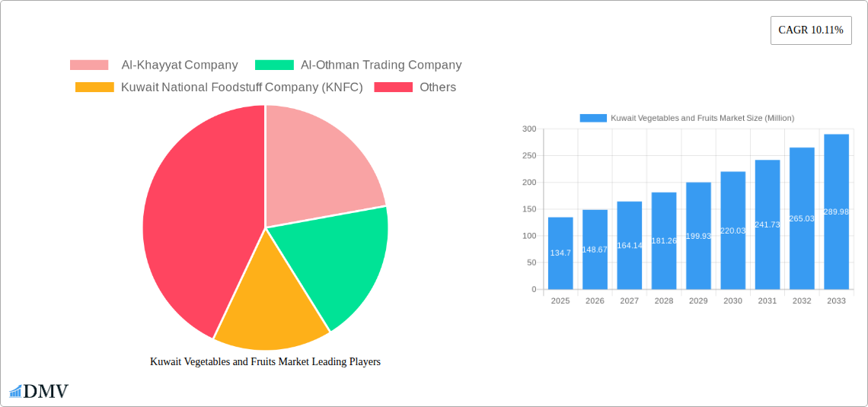The height and width of the screenshot is (407, 868).
Task: Click the 2030 bar labeled 220.03
Action: pyautogui.click(x=733, y=231)
